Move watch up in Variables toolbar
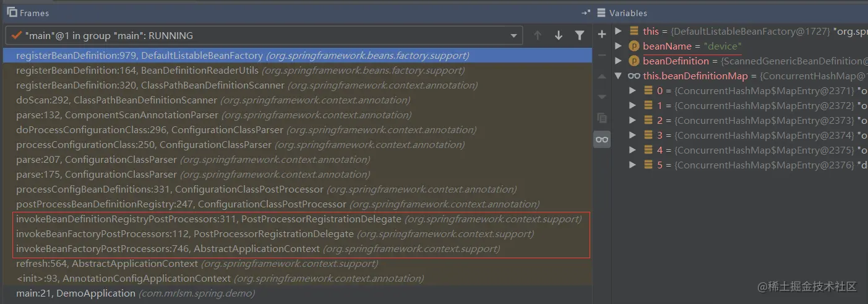Viewport: 868px width, 304px height. (x=602, y=77)
